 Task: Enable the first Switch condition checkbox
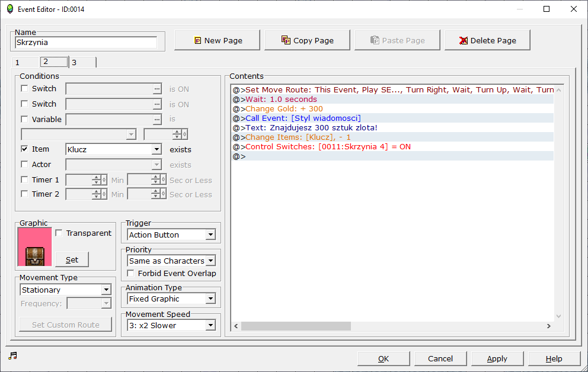pos(24,88)
